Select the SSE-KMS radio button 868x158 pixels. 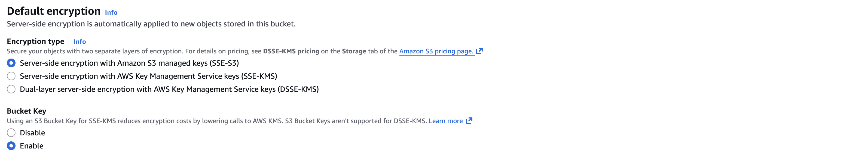(x=11, y=76)
